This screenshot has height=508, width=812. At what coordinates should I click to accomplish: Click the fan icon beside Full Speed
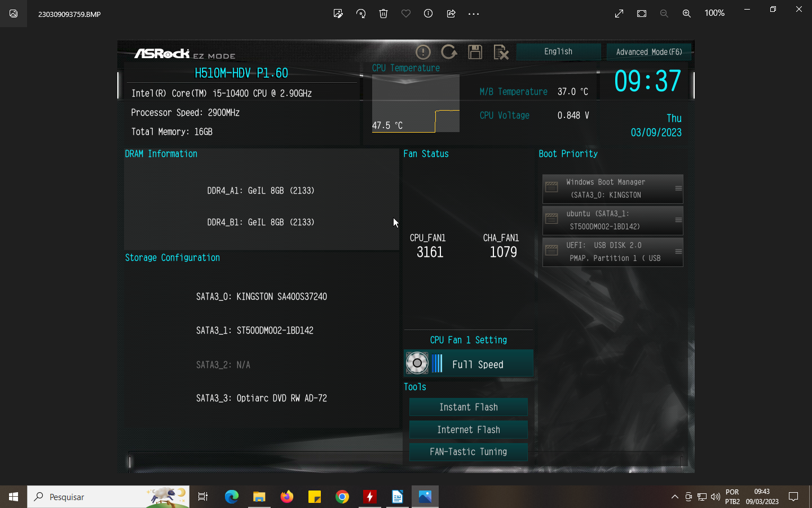417,364
